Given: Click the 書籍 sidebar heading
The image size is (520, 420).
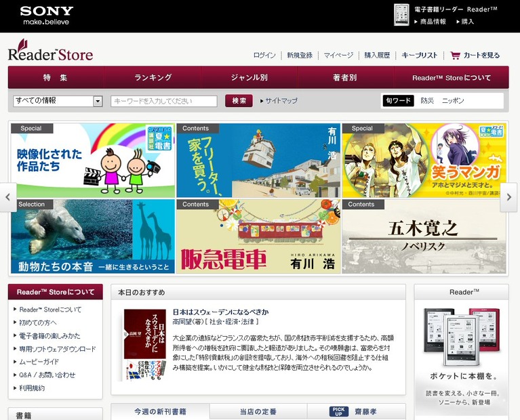Looking at the screenshot, I should [x=24, y=416].
